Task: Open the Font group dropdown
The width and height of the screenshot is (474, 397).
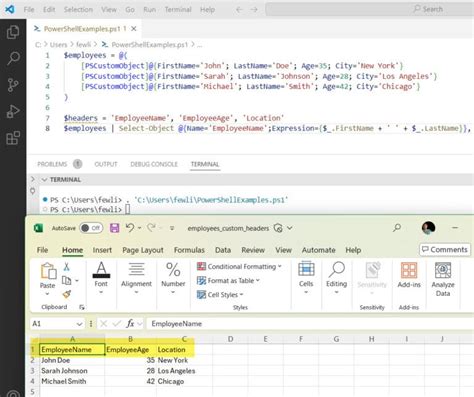Action: [101, 292]
